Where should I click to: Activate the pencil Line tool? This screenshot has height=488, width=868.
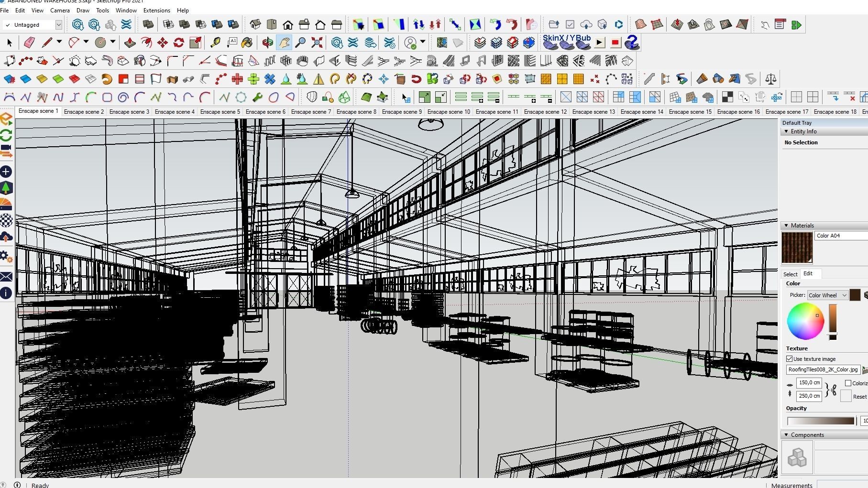click(x=46, y=43)
